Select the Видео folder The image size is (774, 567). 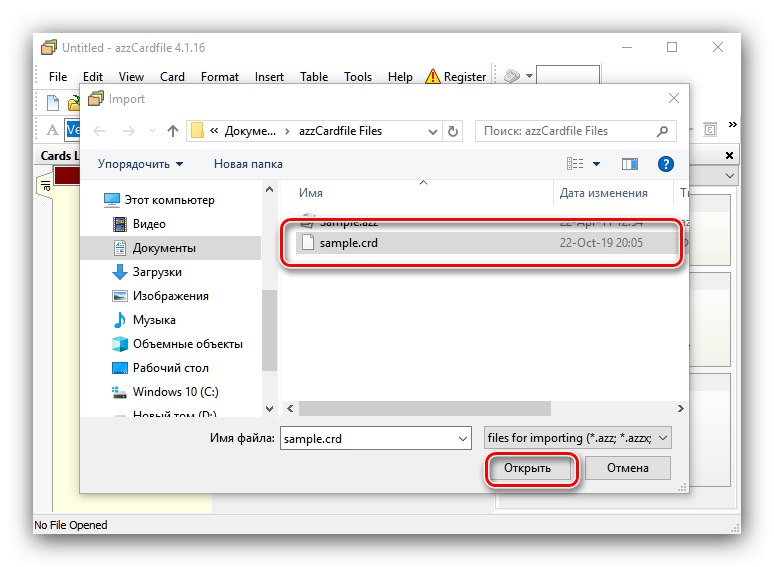point(140,224)
